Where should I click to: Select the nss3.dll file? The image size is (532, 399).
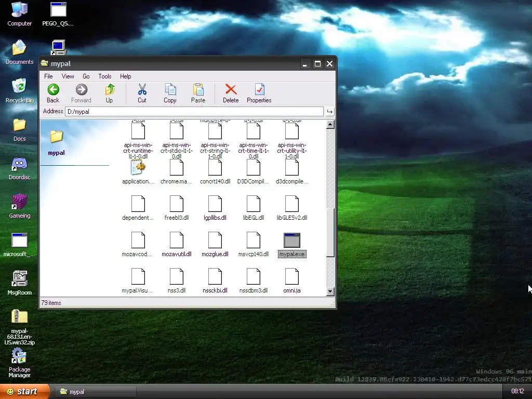click(177, 281)
